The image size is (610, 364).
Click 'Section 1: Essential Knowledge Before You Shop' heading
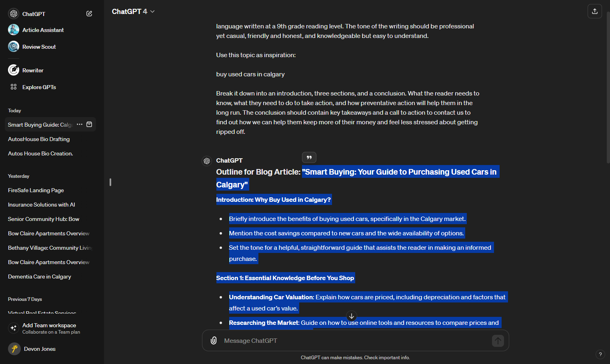[x=285, y=278]
